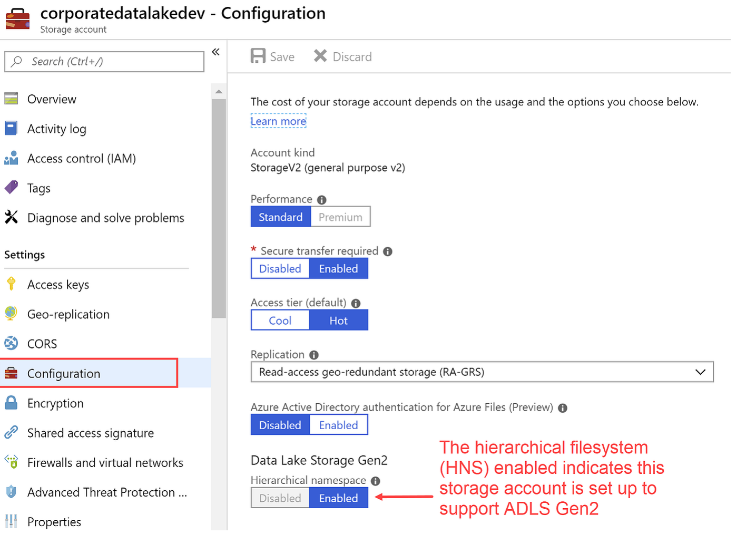Screen dimensions: 756x534
Task: Click the 'StorageV2 (general purpose v2)' account kind text
Action: pyautogui.click(x=328, y=168)
